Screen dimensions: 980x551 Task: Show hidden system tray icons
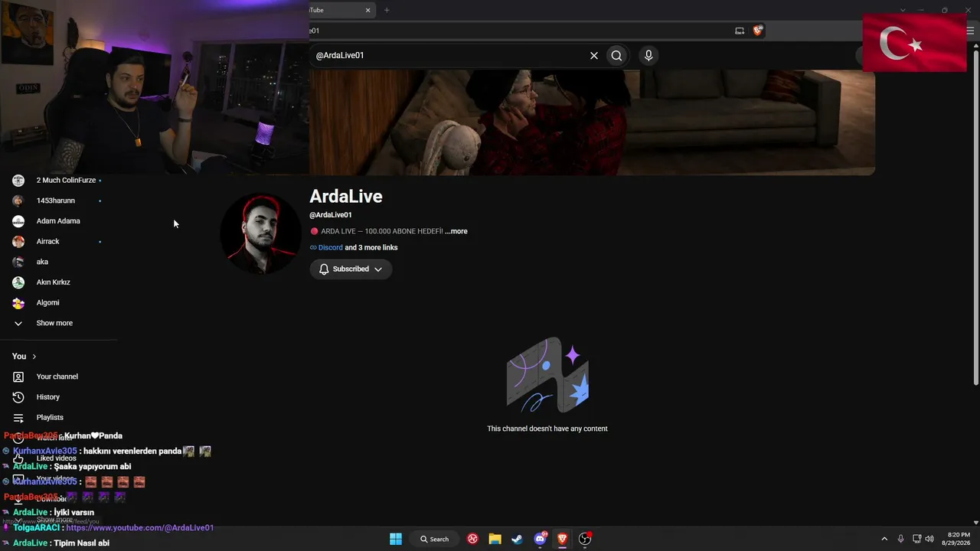pyautogui.click(x=884, y=539)
